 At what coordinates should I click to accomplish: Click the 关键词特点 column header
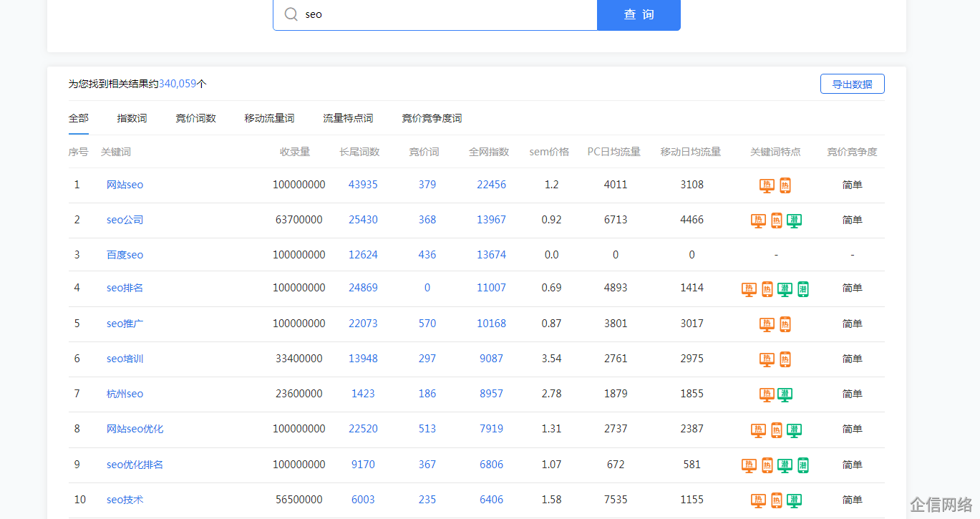click(775, 152)
